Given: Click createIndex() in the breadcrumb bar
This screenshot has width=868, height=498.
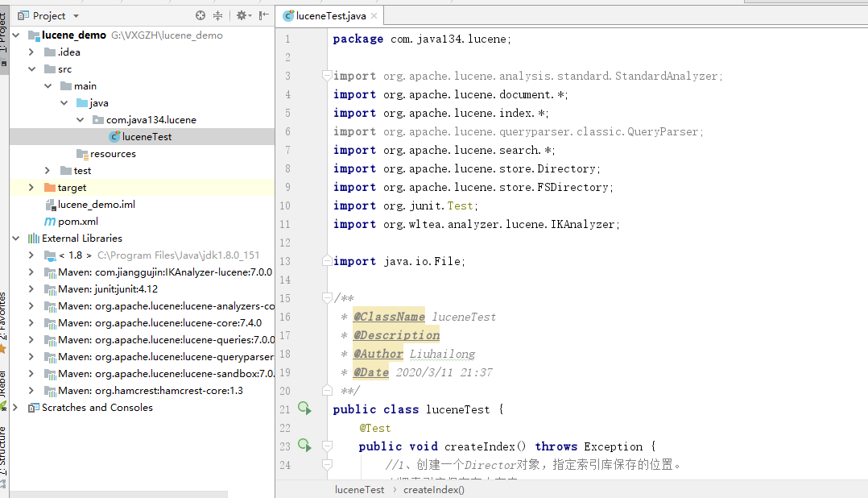Looking at the screenshot, I should click(x=434, y=490).
